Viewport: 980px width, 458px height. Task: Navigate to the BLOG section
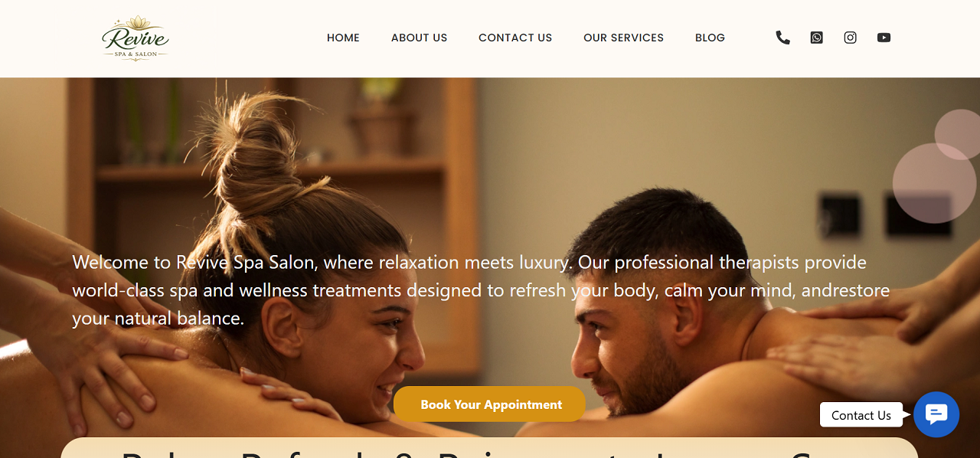[x=710, y=38]
